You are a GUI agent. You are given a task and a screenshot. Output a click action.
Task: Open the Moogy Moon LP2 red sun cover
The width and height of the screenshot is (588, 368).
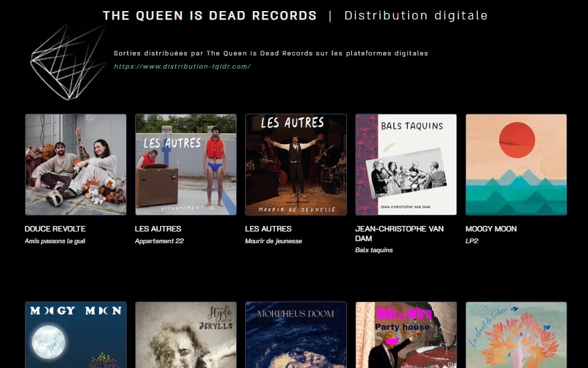[517, 165]
